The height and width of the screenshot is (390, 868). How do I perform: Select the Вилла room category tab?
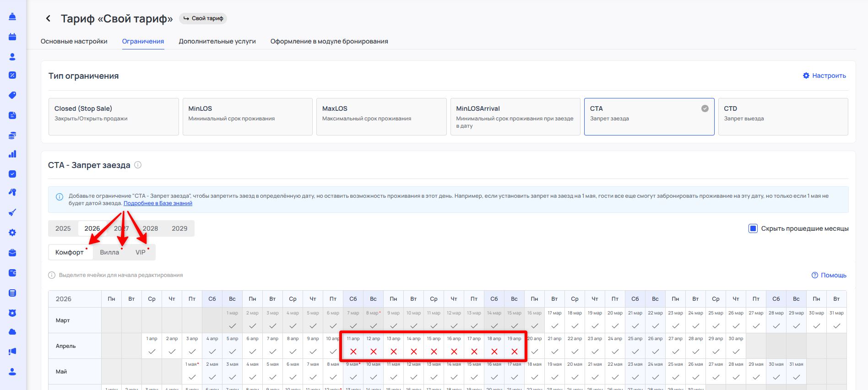point(109,252)
